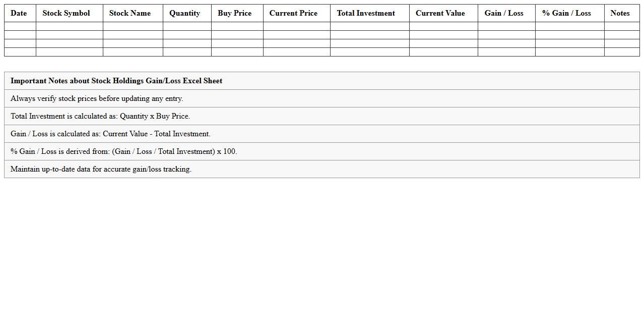Select the Stock Symbol column header
The image size is (644, 328).
[x=66, y=13]
